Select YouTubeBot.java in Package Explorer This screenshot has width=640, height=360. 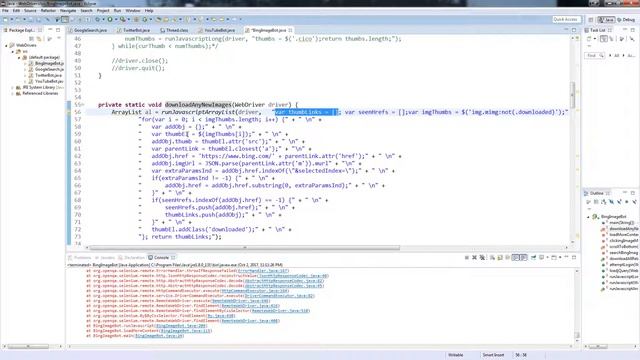click(49, 81)
